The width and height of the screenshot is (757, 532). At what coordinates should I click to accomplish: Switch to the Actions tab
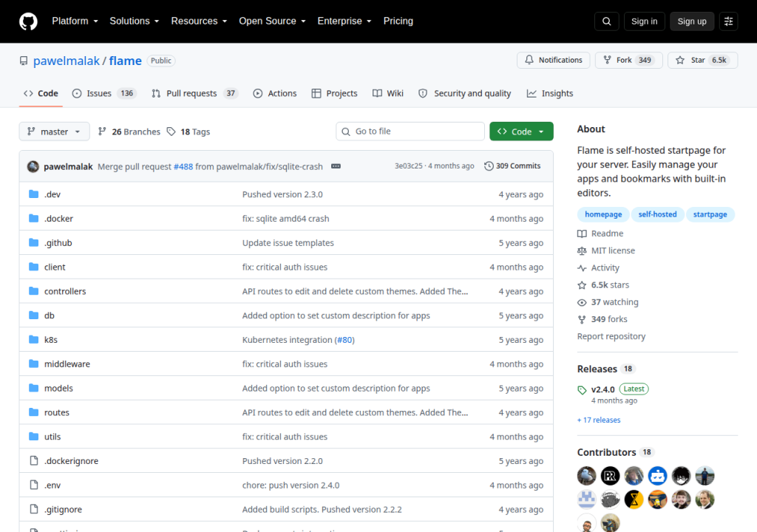[x=275, y=94]
